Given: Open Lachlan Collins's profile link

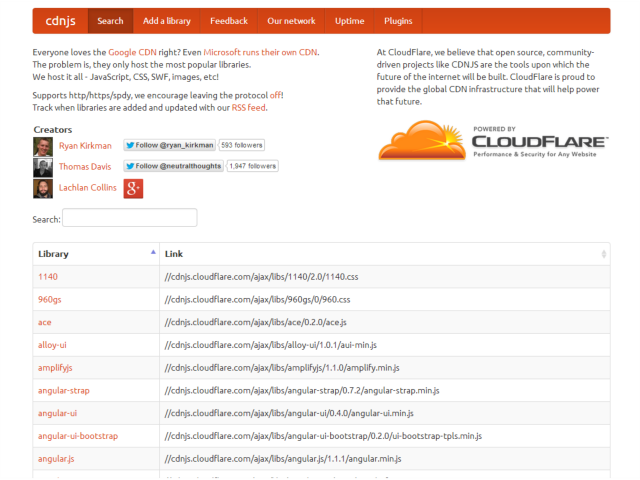Looking at the screenshot, I should [x=88, y=187].
